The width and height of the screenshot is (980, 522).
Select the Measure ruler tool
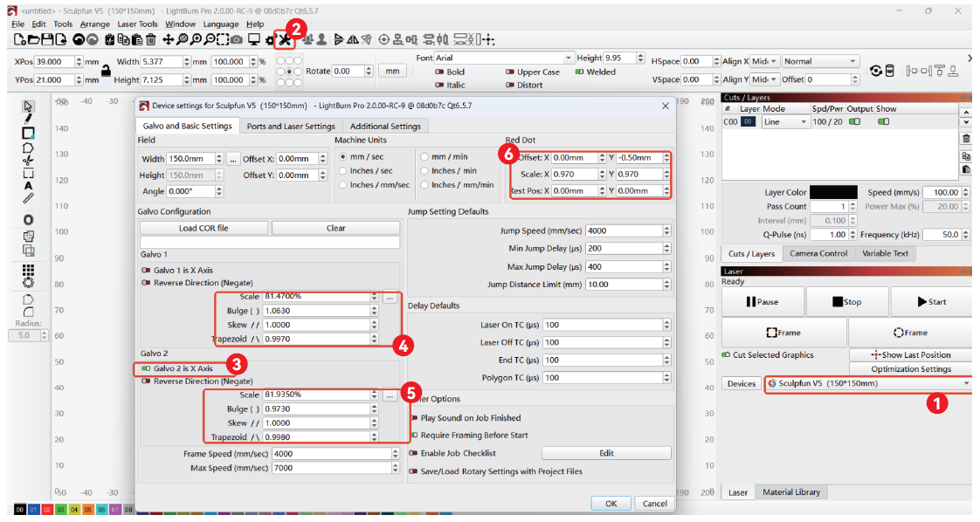[28, 199]
